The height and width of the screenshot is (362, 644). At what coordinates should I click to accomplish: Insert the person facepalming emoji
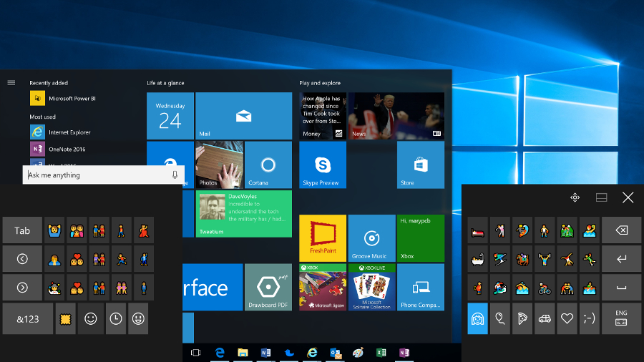(54, 259)
